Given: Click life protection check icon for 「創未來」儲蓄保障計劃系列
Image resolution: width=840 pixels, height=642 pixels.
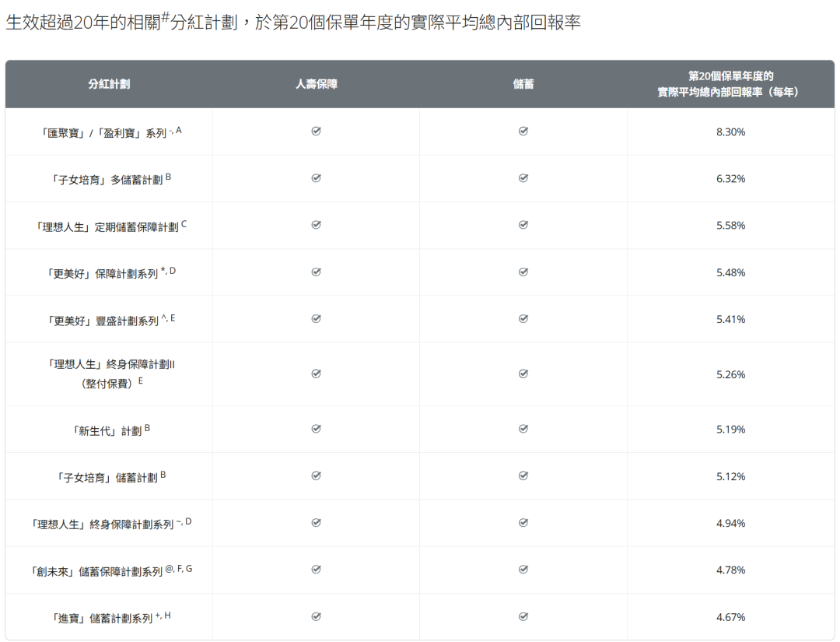Looking at the screenshot, I should click(316, 570).
